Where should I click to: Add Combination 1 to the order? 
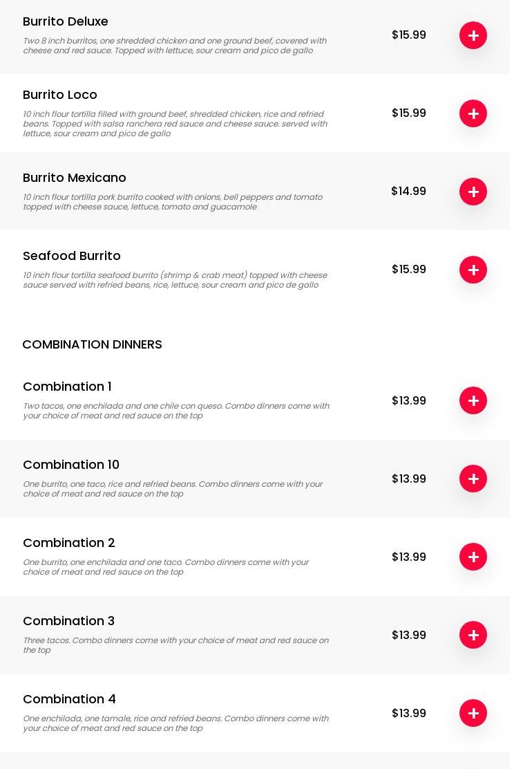pyautogui.click(x=473, y=400)
